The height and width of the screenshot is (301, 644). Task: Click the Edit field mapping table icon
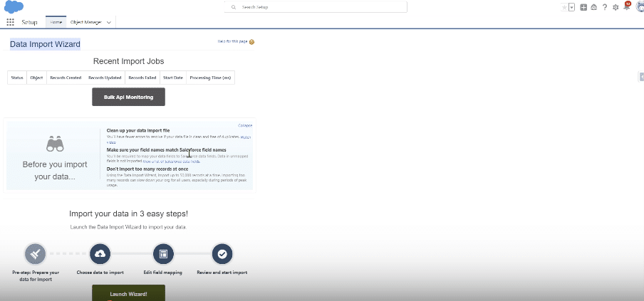point(163,254)
